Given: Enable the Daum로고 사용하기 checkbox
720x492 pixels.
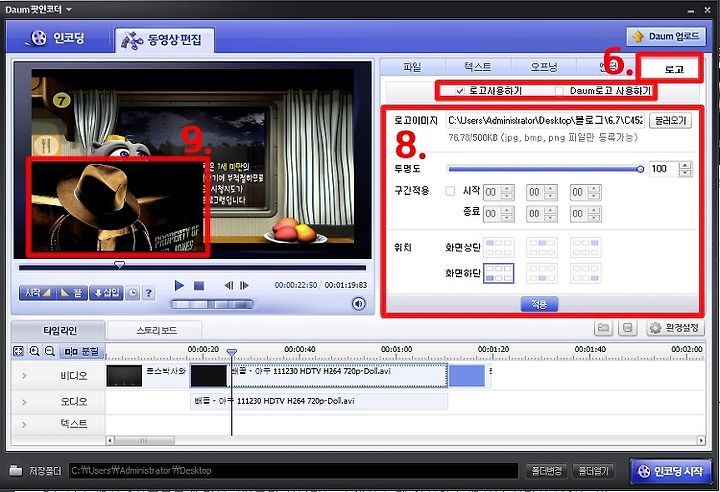Looking at the screenshot, I should tap(559, 91).
